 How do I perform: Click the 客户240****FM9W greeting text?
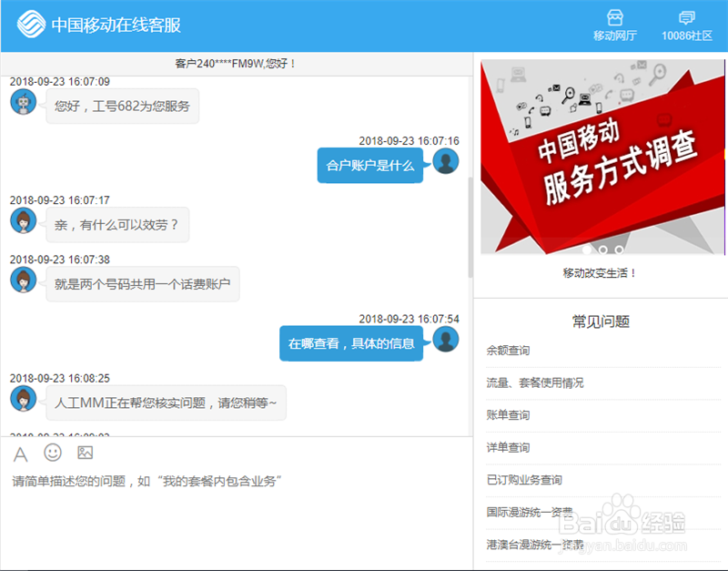pyautogui.click(x=236, y=63)
